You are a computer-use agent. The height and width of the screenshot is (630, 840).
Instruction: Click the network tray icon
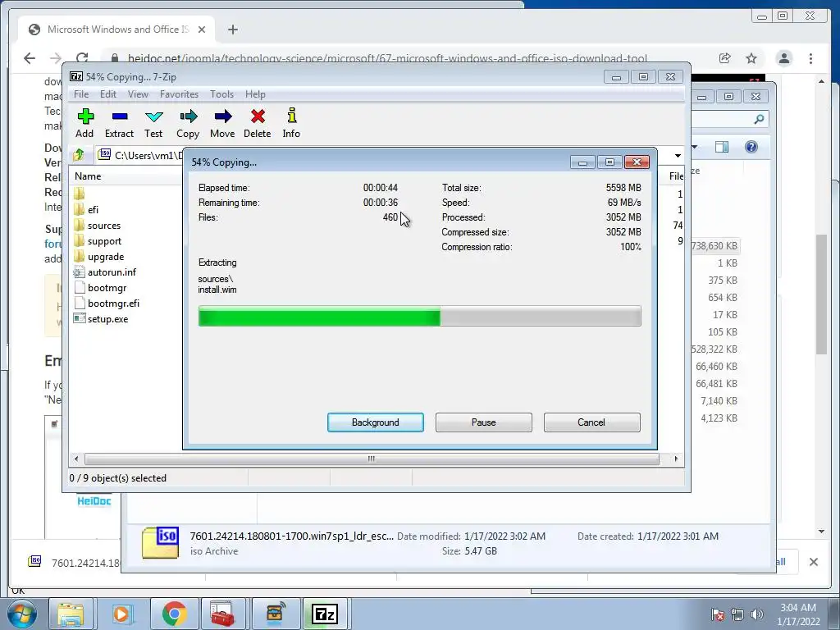point(737,614)
